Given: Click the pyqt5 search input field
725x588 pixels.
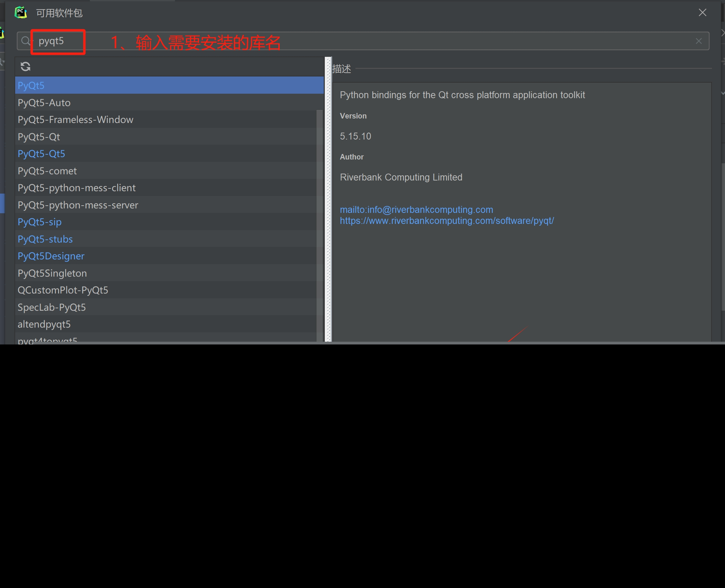Looking at the screenshot, I should point(363,41).
